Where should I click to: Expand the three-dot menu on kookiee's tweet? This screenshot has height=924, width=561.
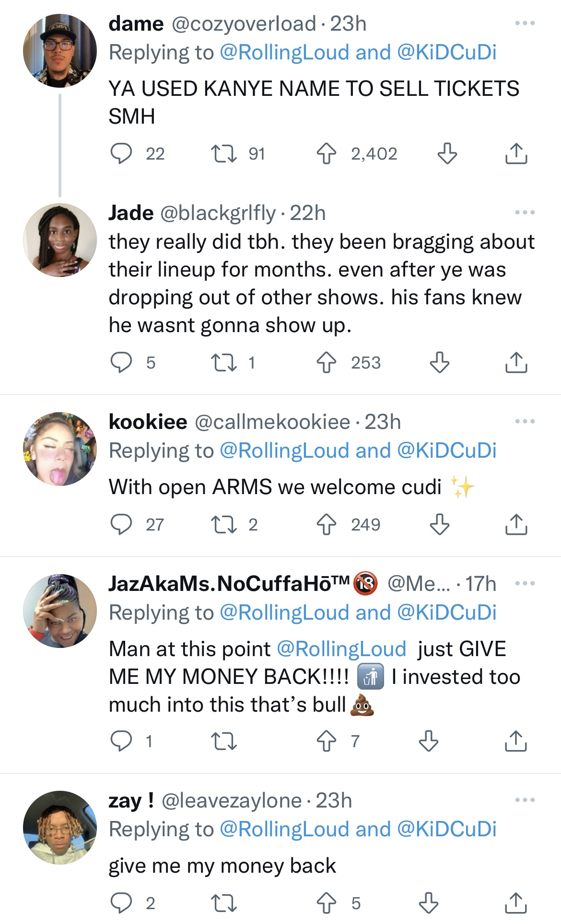(x=525, y=422)
